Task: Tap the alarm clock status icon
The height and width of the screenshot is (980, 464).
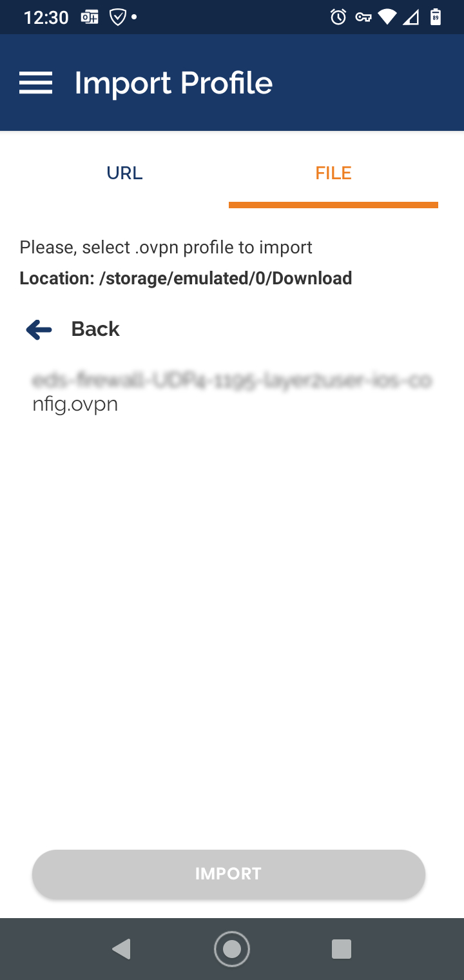Action: click(x=338, y=17)
